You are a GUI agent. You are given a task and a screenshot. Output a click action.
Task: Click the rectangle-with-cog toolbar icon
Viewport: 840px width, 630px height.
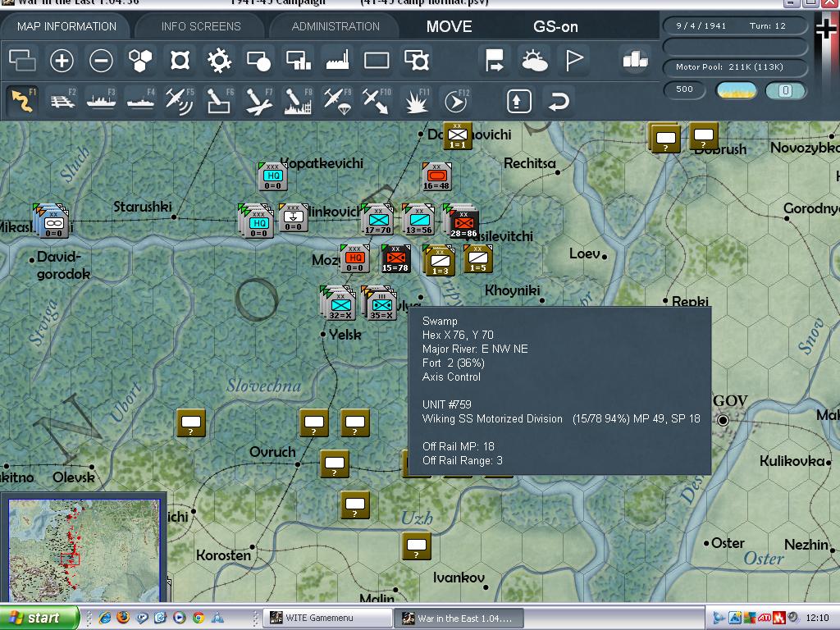tap(416, 60)
